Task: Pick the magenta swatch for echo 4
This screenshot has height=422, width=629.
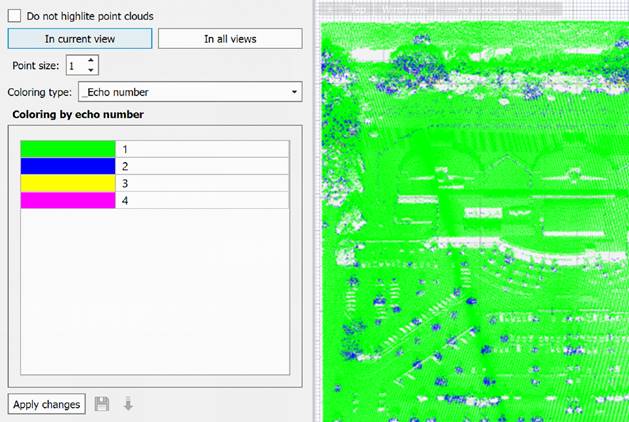Action: point(68,200)
